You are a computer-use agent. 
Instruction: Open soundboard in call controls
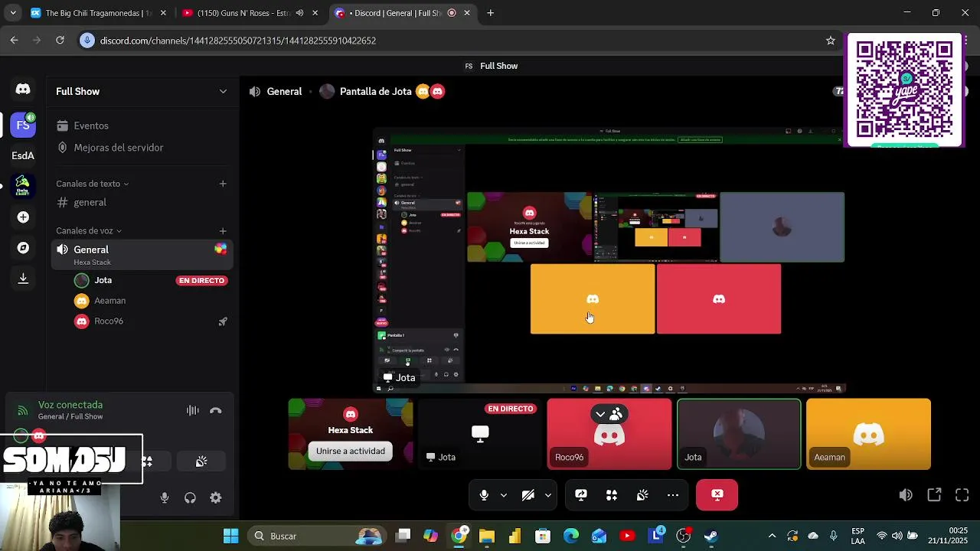point(642,495)
